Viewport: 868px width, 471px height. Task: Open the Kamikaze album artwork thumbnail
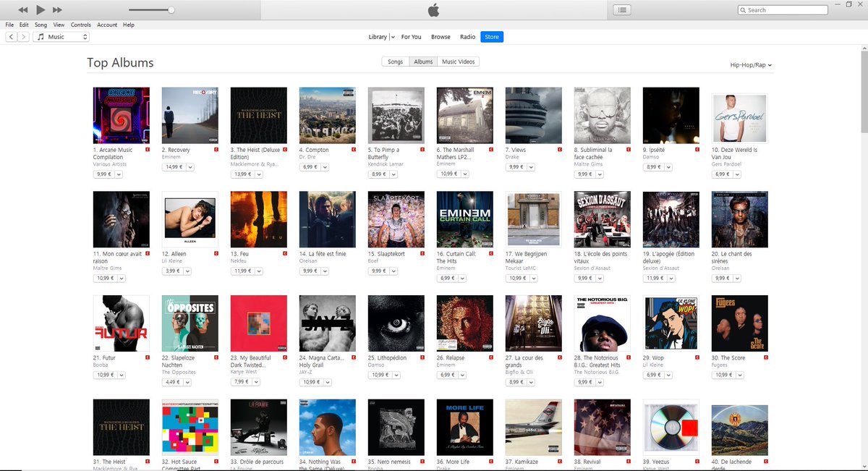point(533,427)
